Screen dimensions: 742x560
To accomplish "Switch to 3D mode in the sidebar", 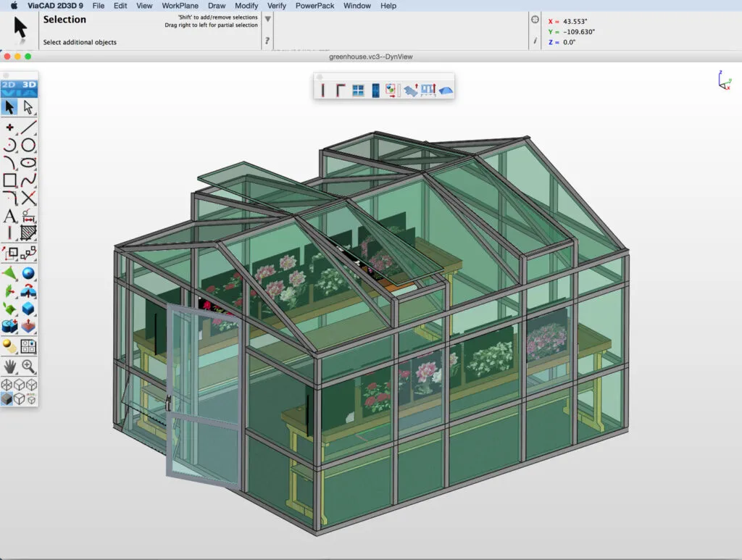I will pos(28,85).
